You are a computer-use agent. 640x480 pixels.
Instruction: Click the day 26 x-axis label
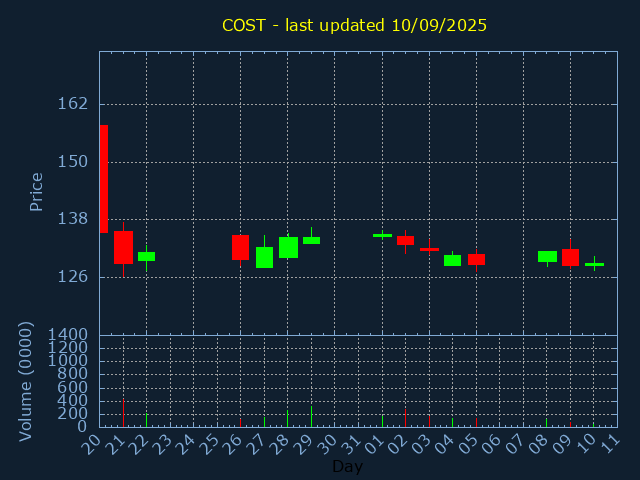click(x=232, y=444)
